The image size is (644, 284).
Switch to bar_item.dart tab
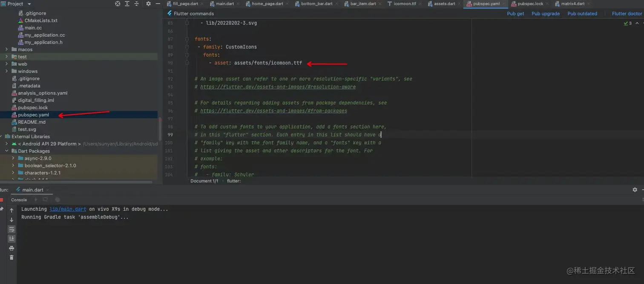(x=363, y=4)
